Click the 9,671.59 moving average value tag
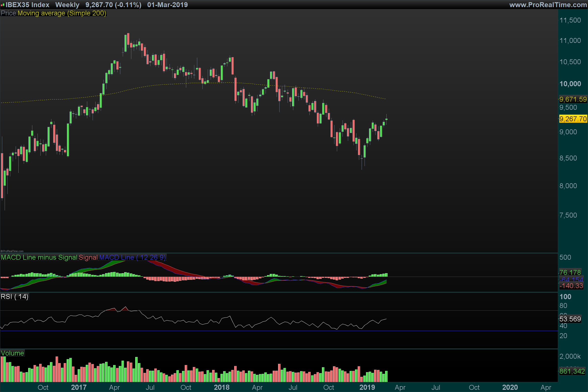The width and height of the screenshot is (588, 392). (x=573, y=99)
